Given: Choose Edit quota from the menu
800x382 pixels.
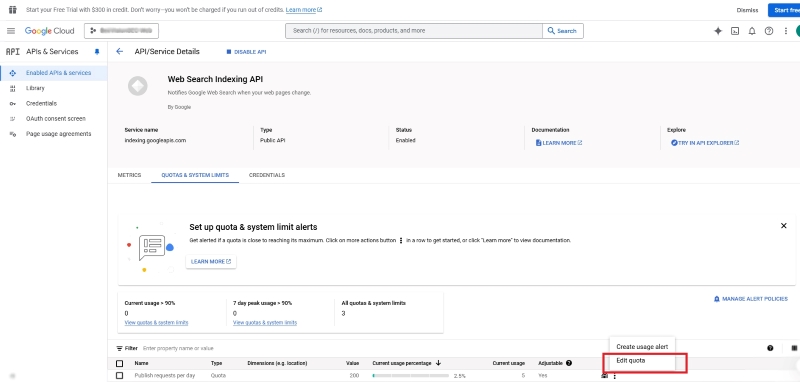Looking at the screenshot, I should pyautogui.click(x=631, y=361).
